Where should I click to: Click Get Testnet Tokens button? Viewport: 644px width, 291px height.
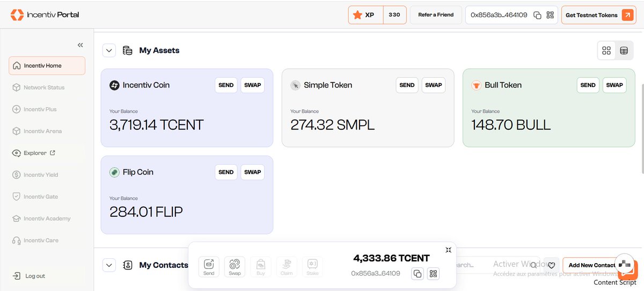pyautogui.click(x=599, y=15)
